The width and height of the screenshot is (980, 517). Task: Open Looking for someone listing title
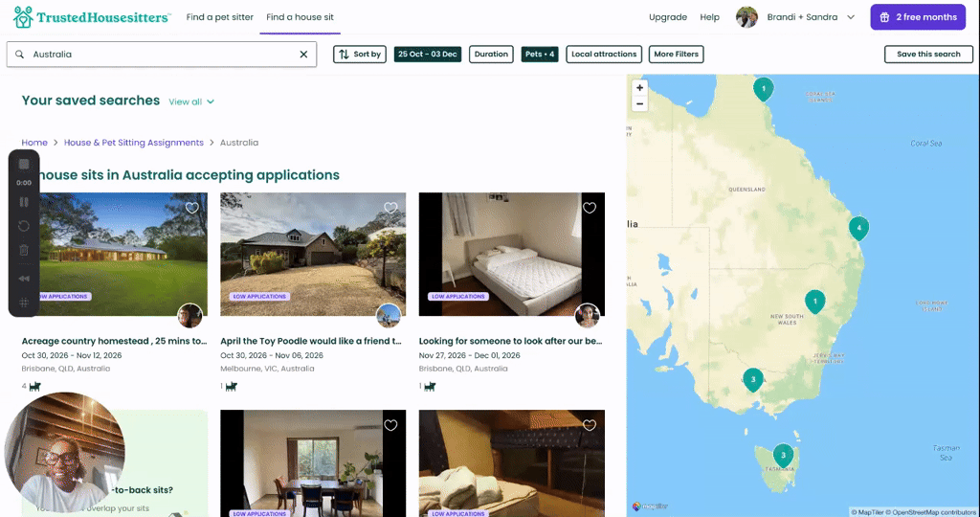click(511, 342)
